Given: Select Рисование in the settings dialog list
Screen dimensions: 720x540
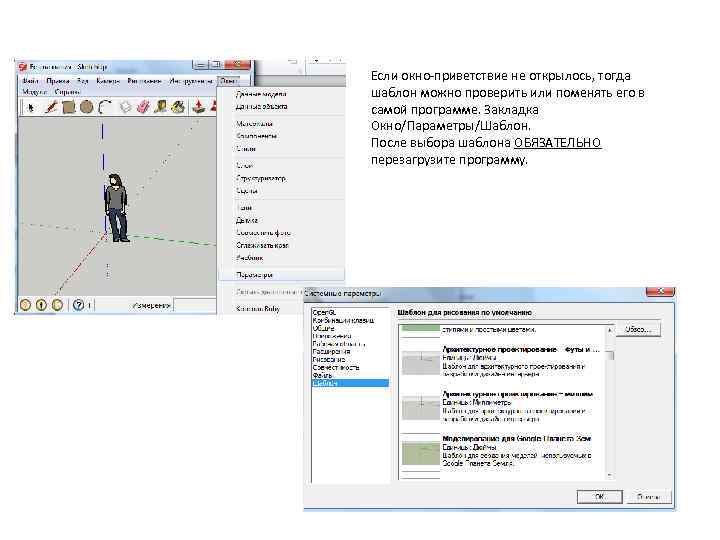Looking at the screenshot, I should (329, 360).
